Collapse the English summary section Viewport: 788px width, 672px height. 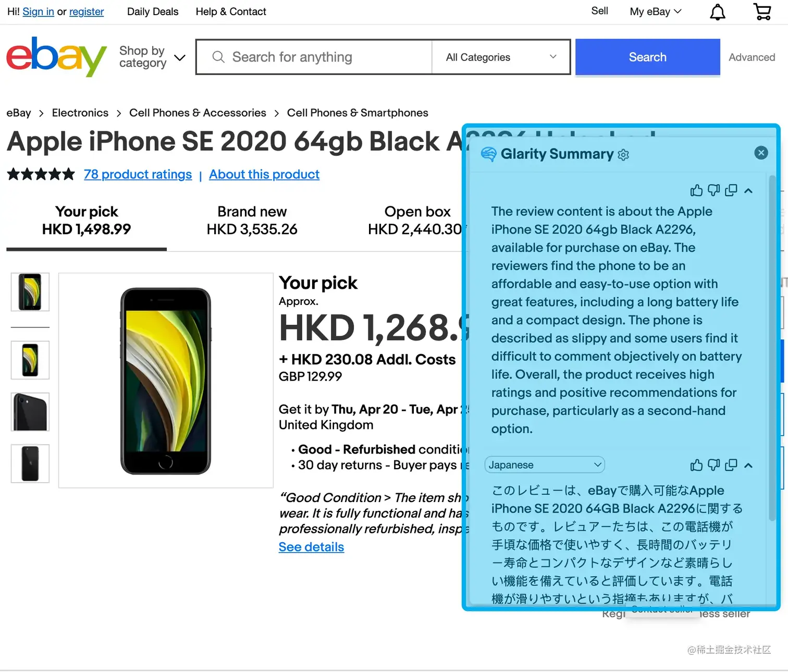(x=748, y=191)
